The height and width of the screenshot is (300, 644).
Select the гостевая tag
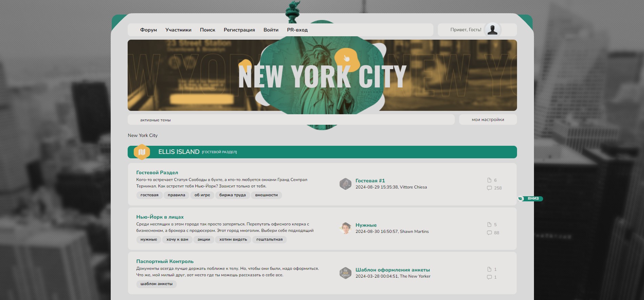point(149,195)
